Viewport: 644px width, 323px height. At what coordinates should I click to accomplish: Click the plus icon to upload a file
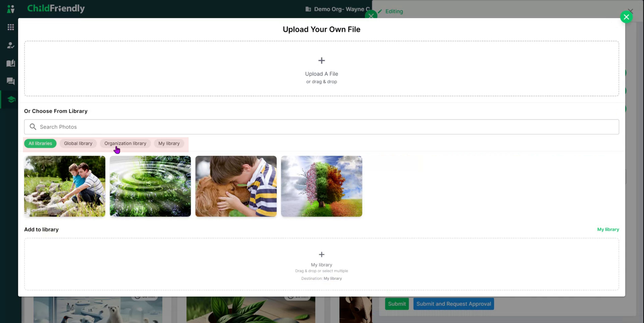322,60
